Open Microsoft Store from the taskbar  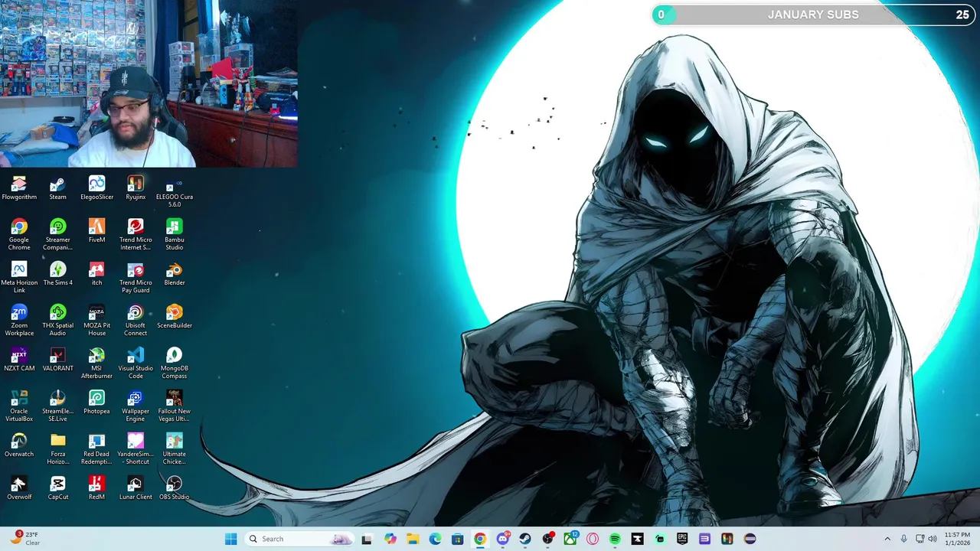click(x=457, y=539)
